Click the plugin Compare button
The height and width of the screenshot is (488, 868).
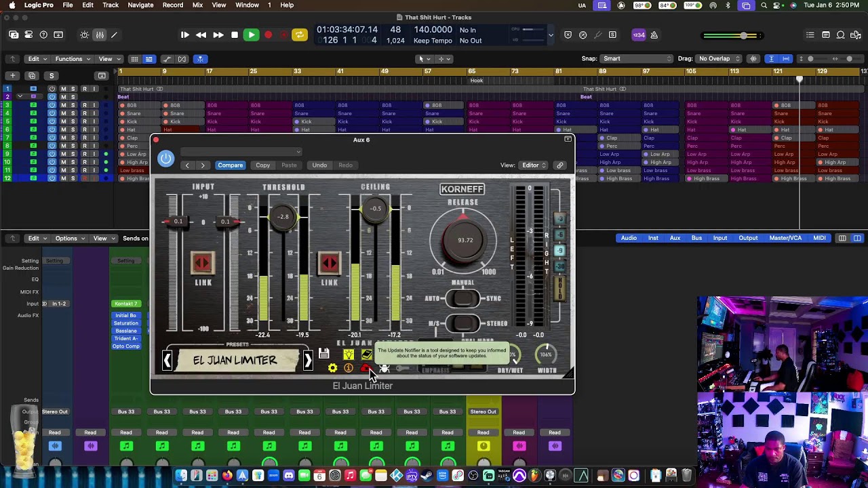point(230,165)
